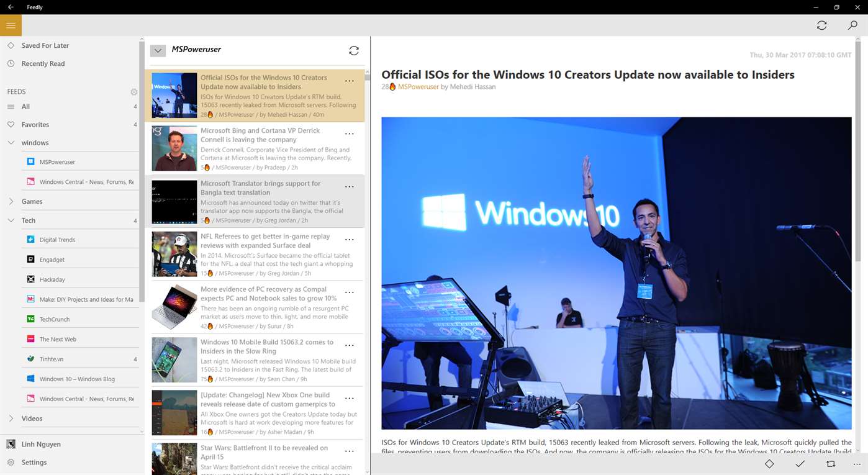The height and width of the screenshot is (475, 868).
Task: Expand the Videos section
Action: [11, 418]
